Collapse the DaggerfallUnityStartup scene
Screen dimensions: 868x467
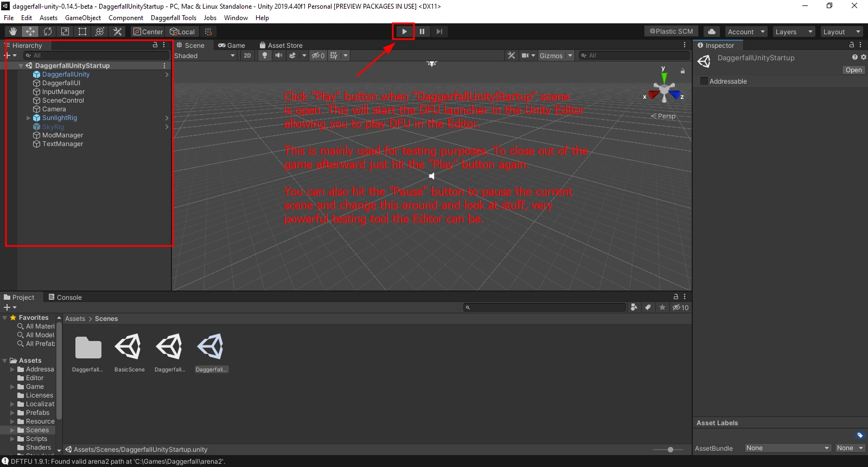[21, 66]
